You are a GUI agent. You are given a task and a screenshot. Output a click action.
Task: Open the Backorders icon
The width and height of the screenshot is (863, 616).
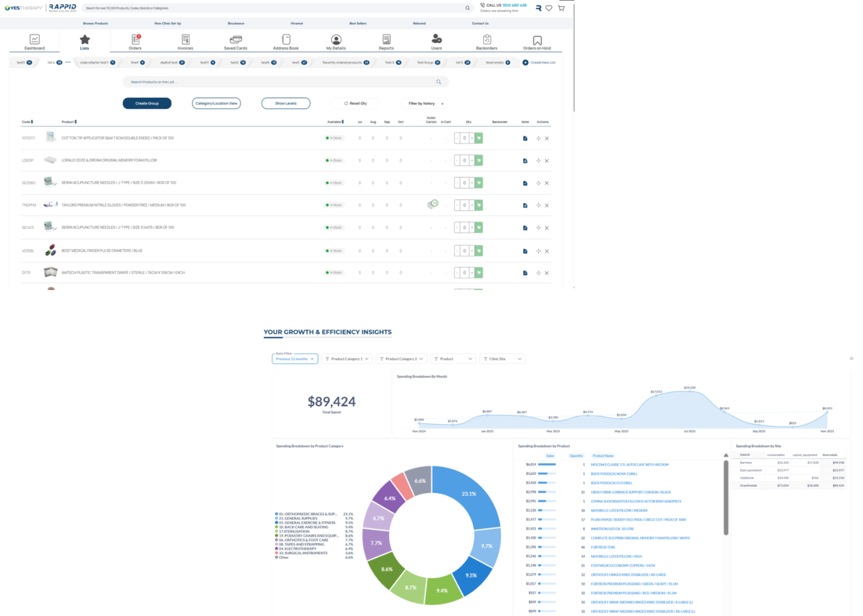(487, 40)
